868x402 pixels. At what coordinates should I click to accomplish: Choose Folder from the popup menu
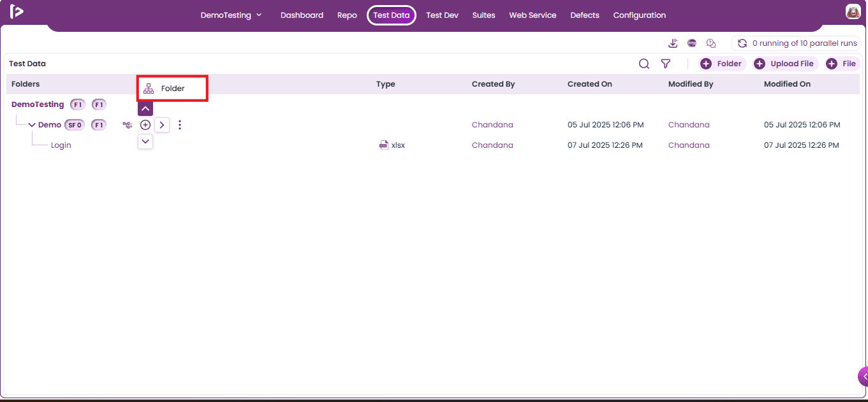point(172,89)
